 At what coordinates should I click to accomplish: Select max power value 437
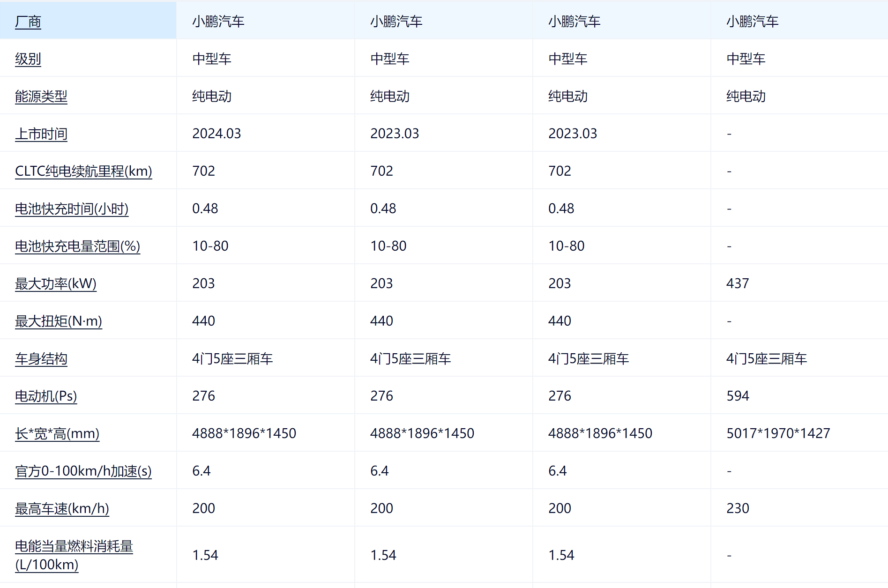pos(738,283)
